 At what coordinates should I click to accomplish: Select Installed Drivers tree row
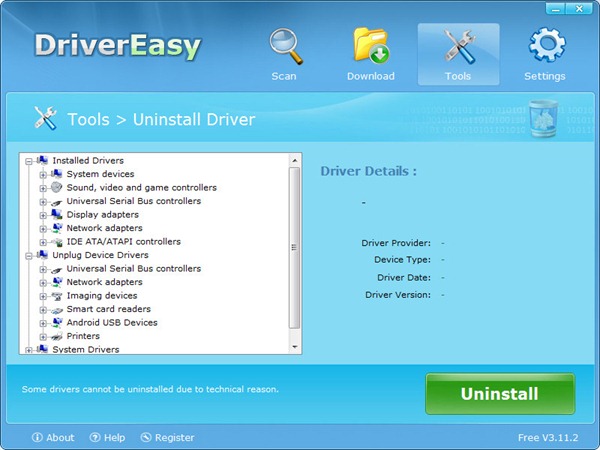[88, 160]
